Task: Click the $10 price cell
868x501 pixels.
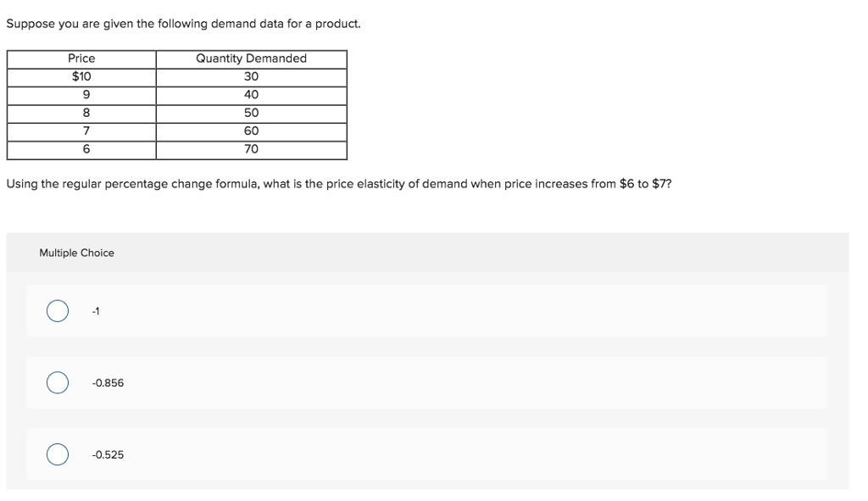Action: pos(81,76)
